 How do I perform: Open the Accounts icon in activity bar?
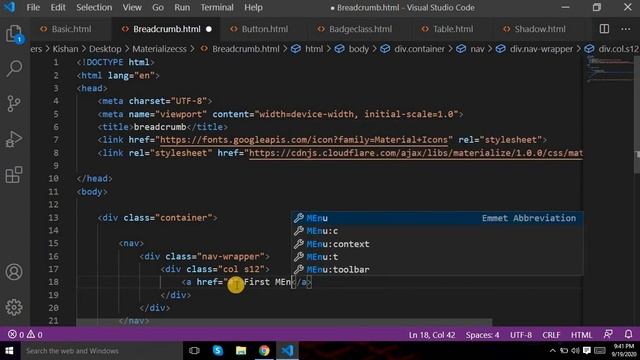click(x=14, y=272)
